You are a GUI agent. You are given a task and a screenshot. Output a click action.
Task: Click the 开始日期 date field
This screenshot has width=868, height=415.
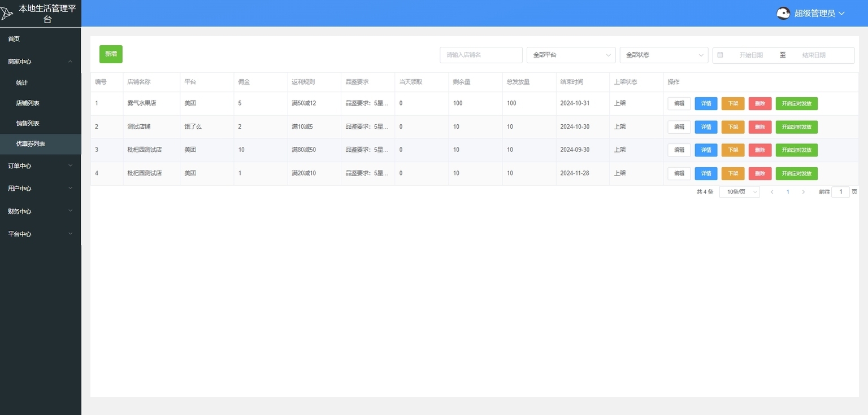[x=751, y=55]
